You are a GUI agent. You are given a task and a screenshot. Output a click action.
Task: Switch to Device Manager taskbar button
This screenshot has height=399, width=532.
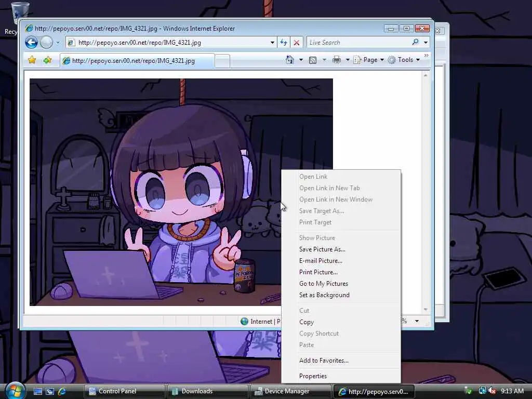click(290, 391)
